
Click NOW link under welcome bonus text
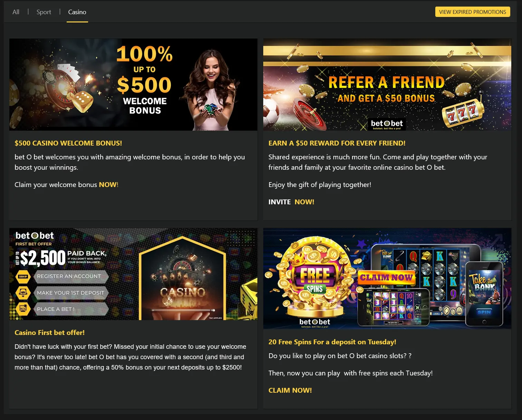tap(108, 185)
